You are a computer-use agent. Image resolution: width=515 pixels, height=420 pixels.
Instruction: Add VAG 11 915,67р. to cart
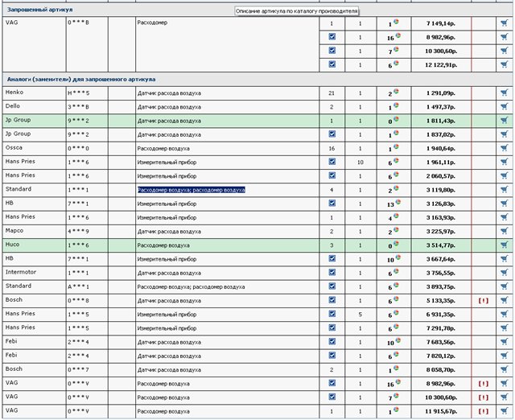coord(505,411)
